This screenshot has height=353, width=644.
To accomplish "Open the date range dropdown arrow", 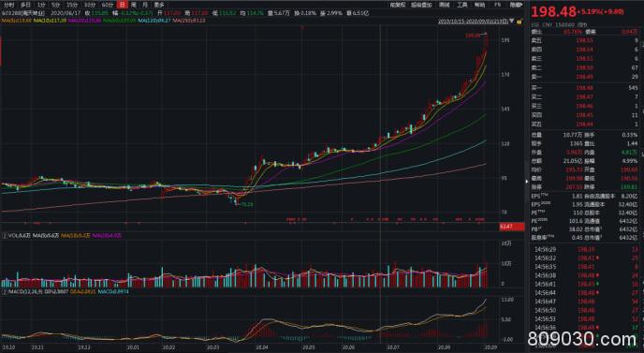I will pyautogui.click(x=512, y=21).
